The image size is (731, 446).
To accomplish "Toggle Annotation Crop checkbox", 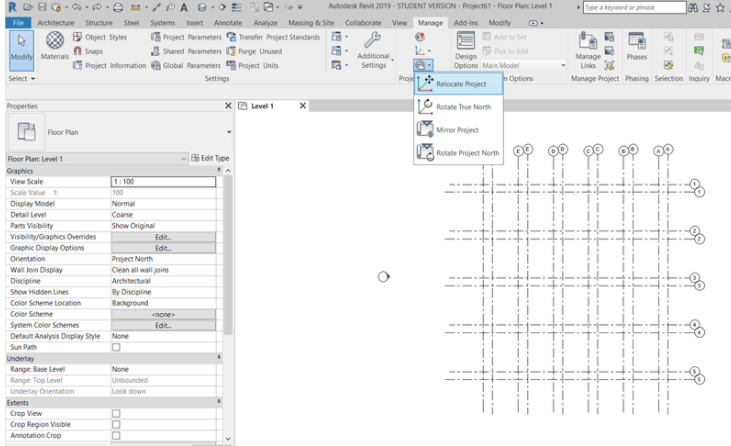I will (x=116, y=435).
